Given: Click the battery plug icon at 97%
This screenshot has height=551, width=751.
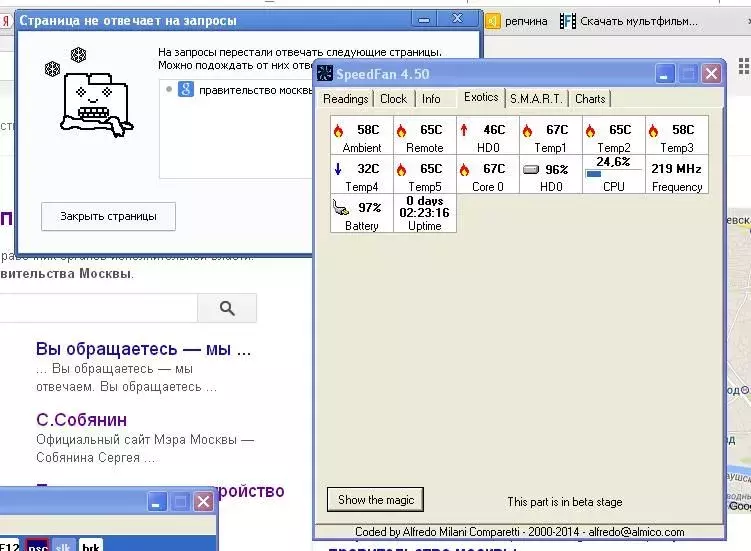Looking at the screenshot, I should point(341,207).
